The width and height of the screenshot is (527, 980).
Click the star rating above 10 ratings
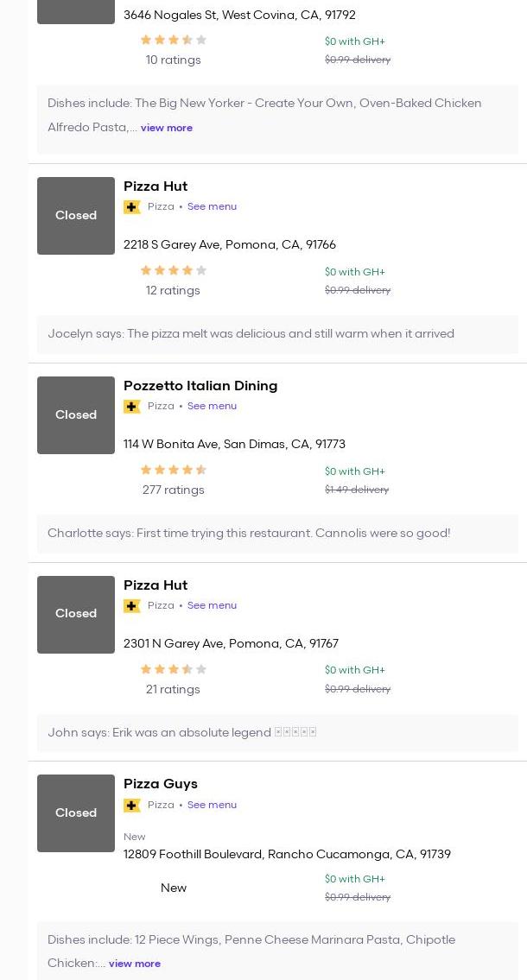click(173, 41)
